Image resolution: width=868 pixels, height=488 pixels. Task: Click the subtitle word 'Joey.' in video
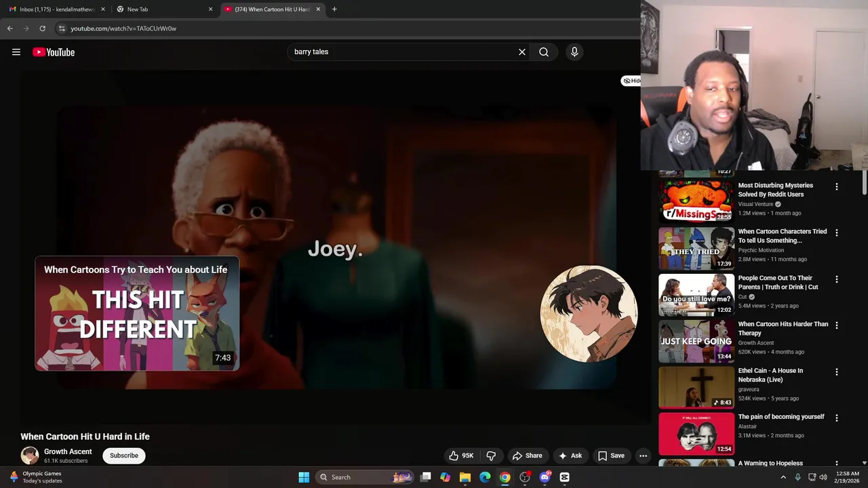(x=335, y=249)
